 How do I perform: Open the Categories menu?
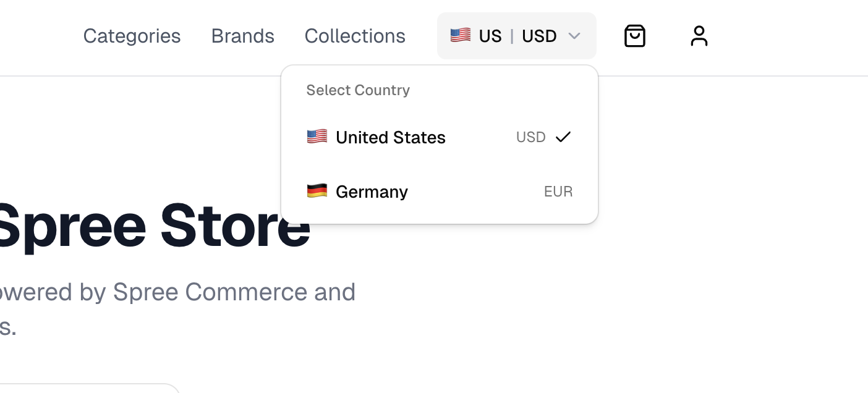132,36
